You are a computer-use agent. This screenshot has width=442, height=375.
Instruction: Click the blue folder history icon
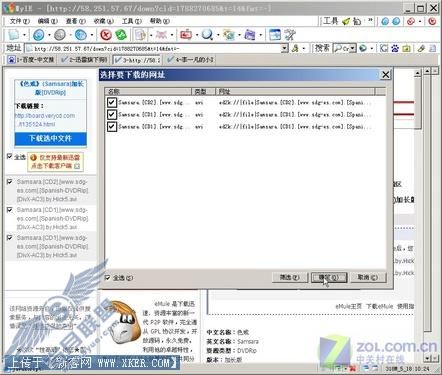(250, 34)
